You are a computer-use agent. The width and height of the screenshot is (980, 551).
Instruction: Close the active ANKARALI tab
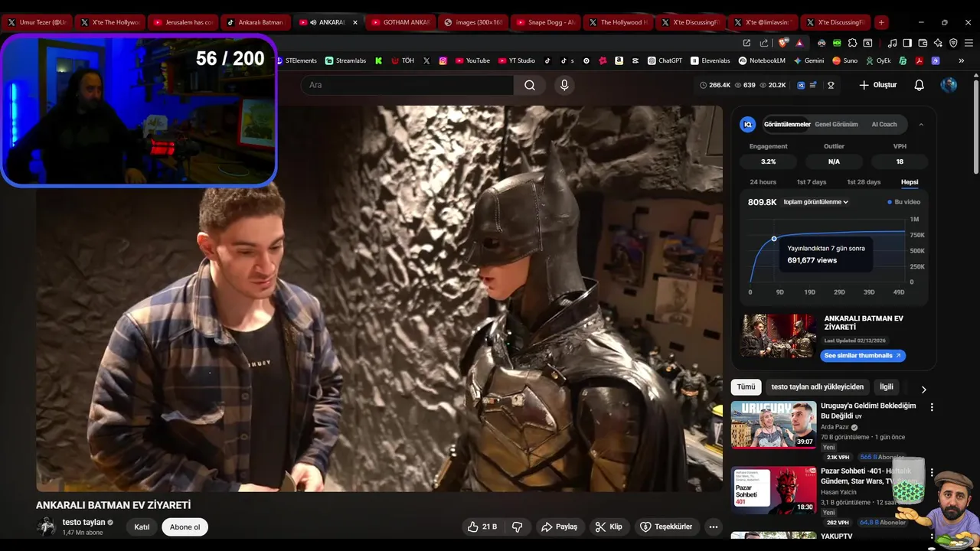click(354, 22)
